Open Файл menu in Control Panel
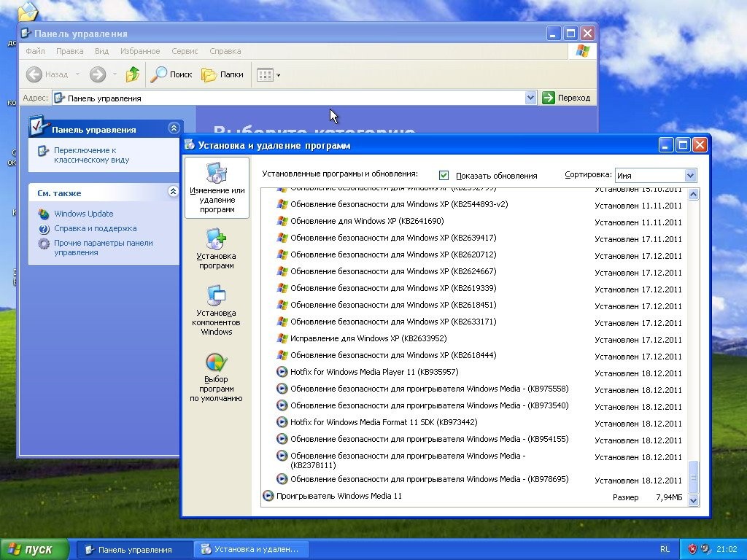 [x=35, y=51]
